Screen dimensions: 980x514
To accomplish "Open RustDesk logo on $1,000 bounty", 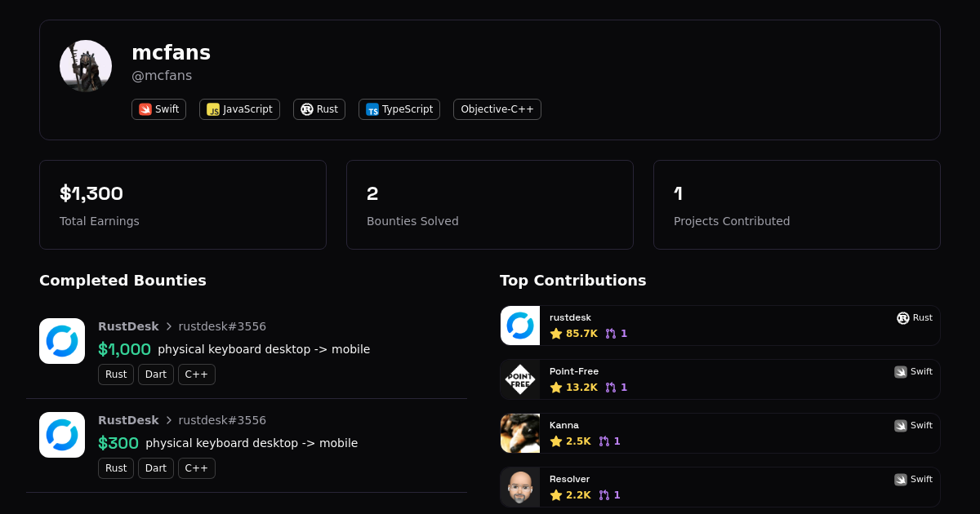I will tap(62, 341).
